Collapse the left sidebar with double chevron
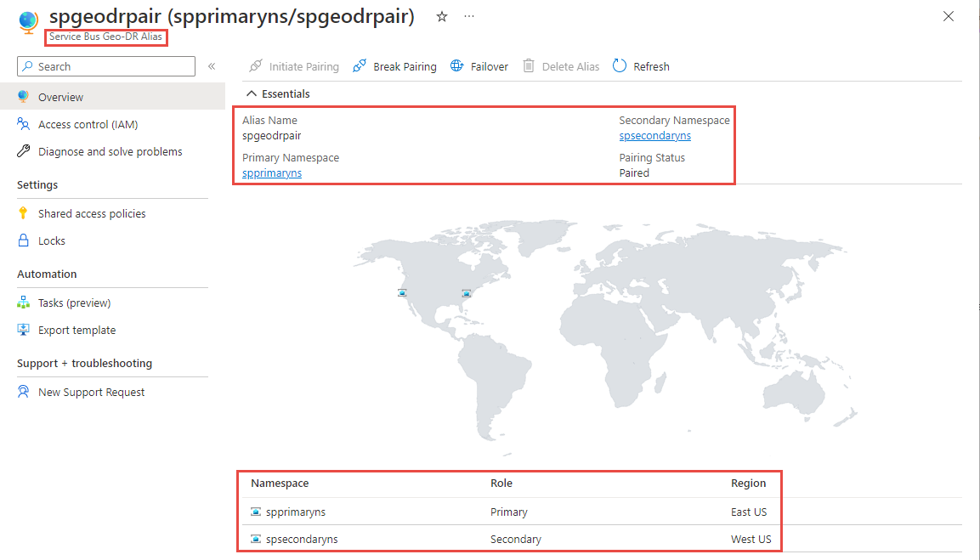Viewport: 980px width, 560px height. pyautogui.click(x=212, y=65)
